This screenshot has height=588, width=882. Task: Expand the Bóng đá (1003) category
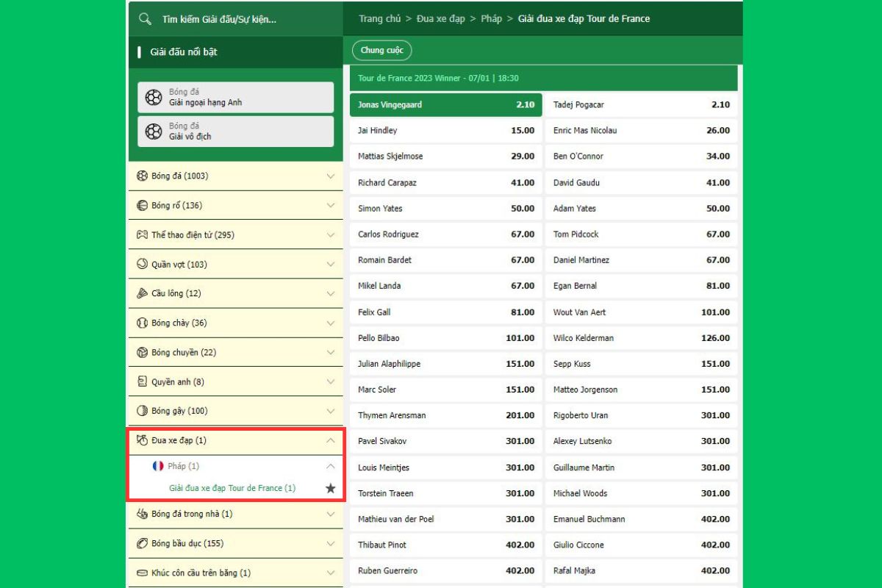pyautogui.click(x=330, y=176)
